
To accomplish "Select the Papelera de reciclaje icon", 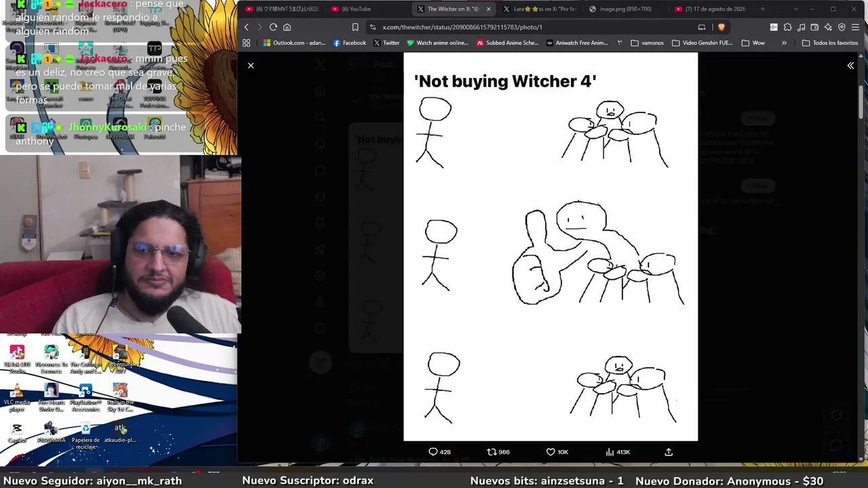I will point(85,435).
